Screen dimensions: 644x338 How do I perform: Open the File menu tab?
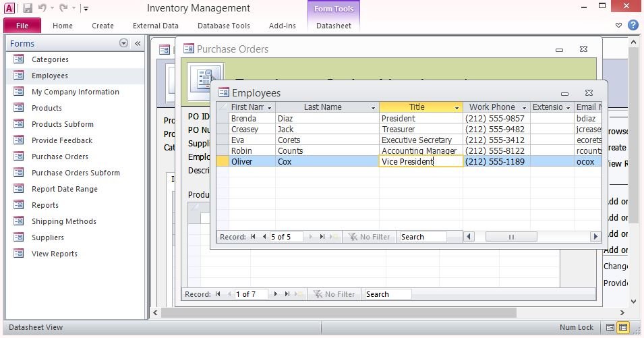tap(22, 26)
